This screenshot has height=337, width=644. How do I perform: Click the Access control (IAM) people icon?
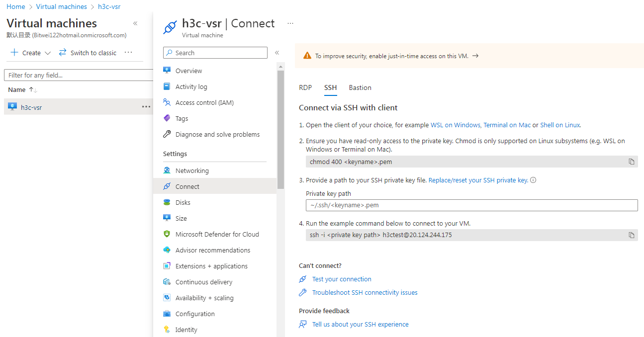tap(167, 102)
